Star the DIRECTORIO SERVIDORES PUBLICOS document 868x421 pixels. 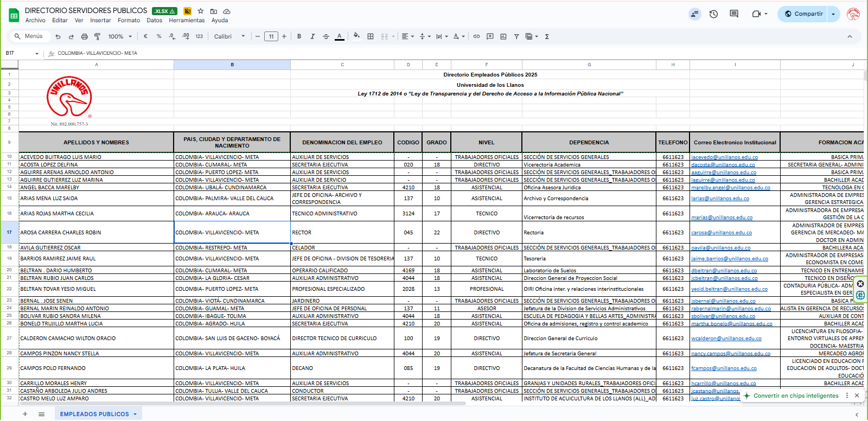(x=201, y=11)
